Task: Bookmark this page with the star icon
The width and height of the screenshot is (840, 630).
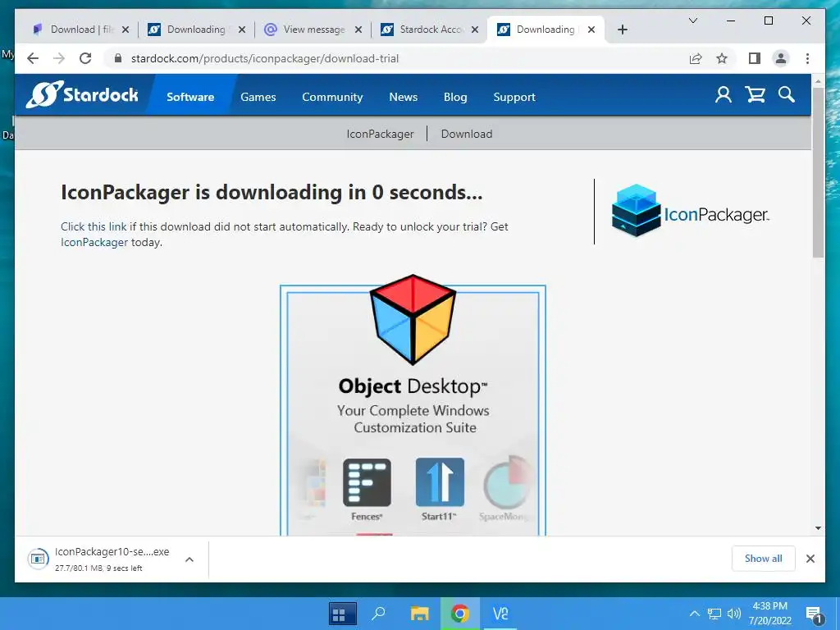Action: point(722,58)
